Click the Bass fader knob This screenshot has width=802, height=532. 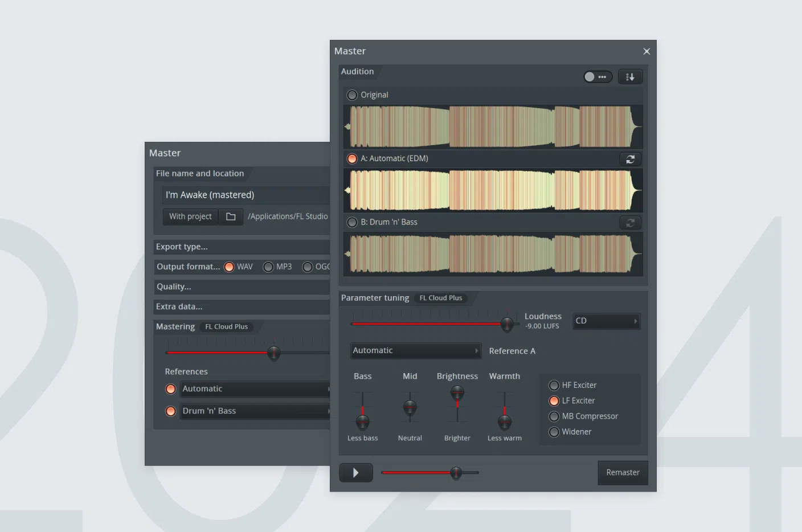coord(362,422)
